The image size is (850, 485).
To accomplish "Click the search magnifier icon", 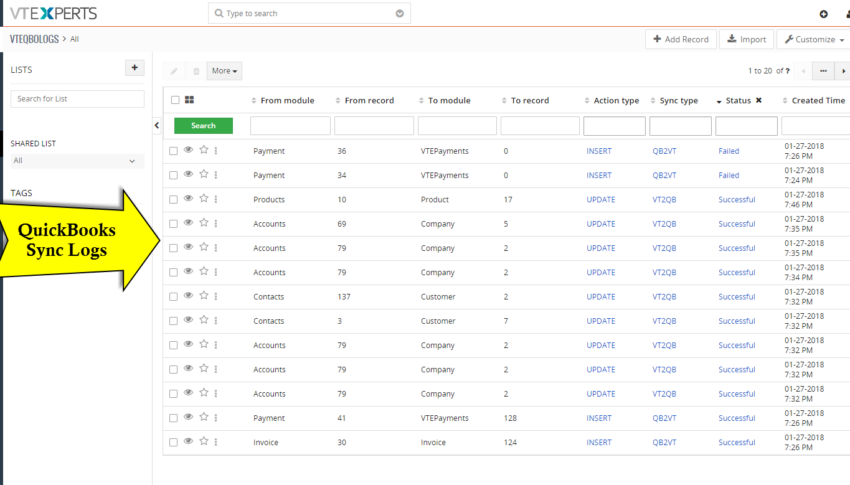I will pyautogui.click(x=218, y=13).
